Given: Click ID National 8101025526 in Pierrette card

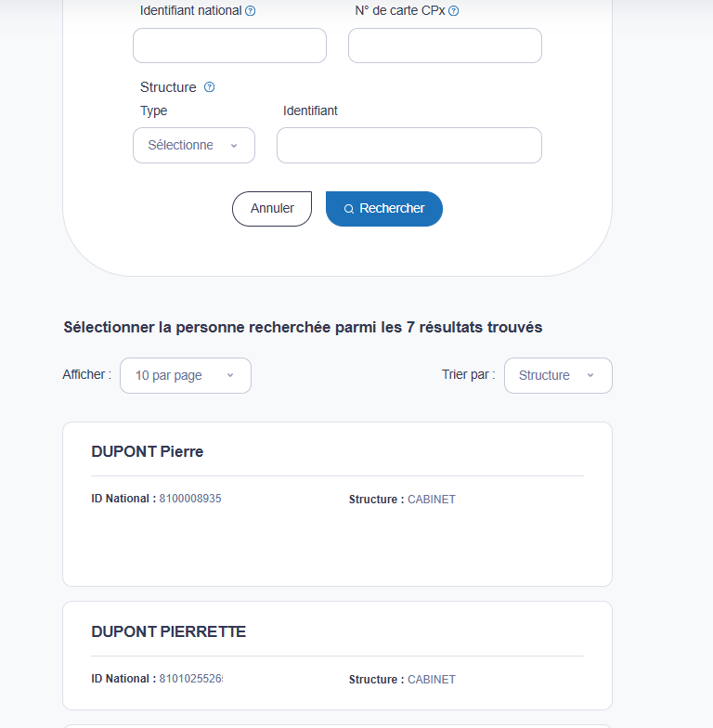Looking at the screenshot, I should 191,679.
